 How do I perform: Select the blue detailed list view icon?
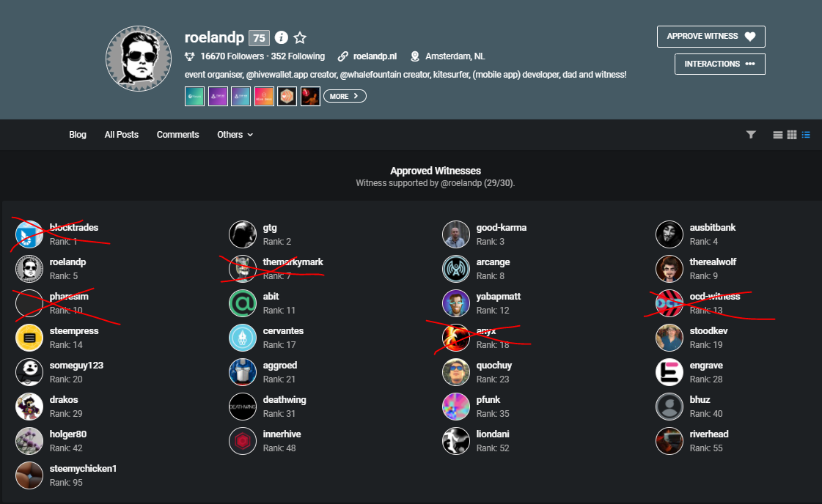pyautogui.click(x=806, y=135)
